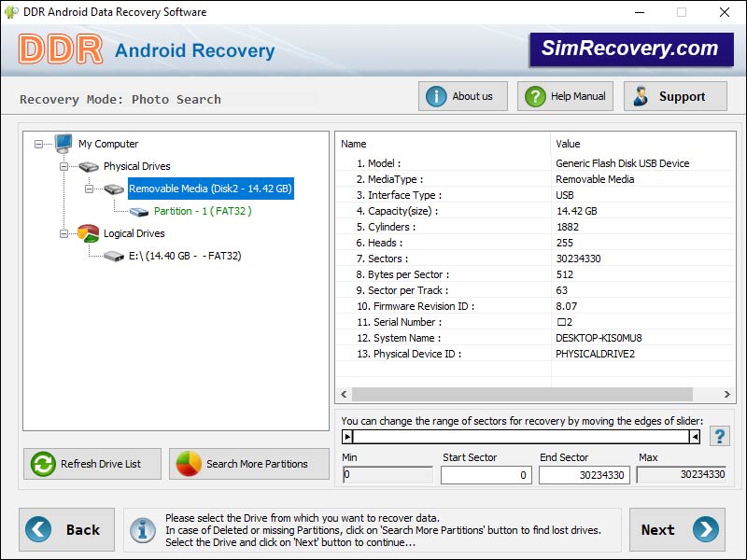Click the '7. Sectors :' row
The height and width of the screenshot is (560, 747).
tap(535, 259)
